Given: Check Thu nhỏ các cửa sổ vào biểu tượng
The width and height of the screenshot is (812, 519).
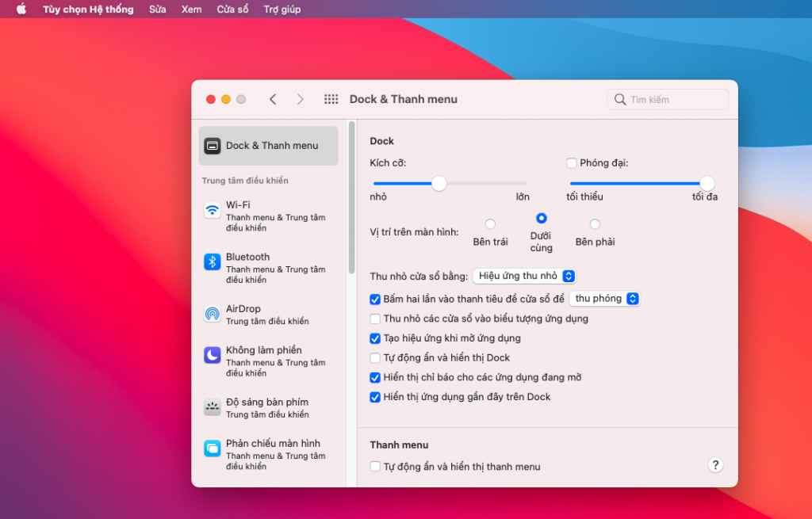Looking at the screenshot, I should (375, 319).
